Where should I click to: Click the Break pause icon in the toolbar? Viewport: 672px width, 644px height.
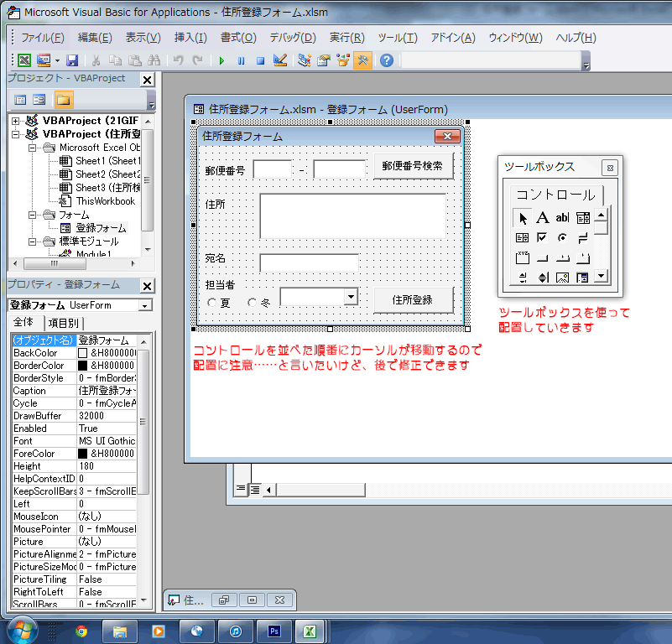(x=242, y=61)
